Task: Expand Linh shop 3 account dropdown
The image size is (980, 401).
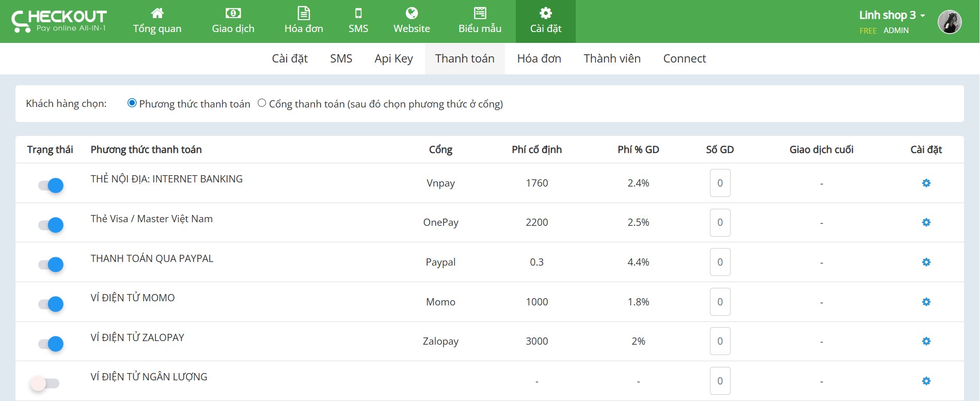Action: tap(892, 15)
